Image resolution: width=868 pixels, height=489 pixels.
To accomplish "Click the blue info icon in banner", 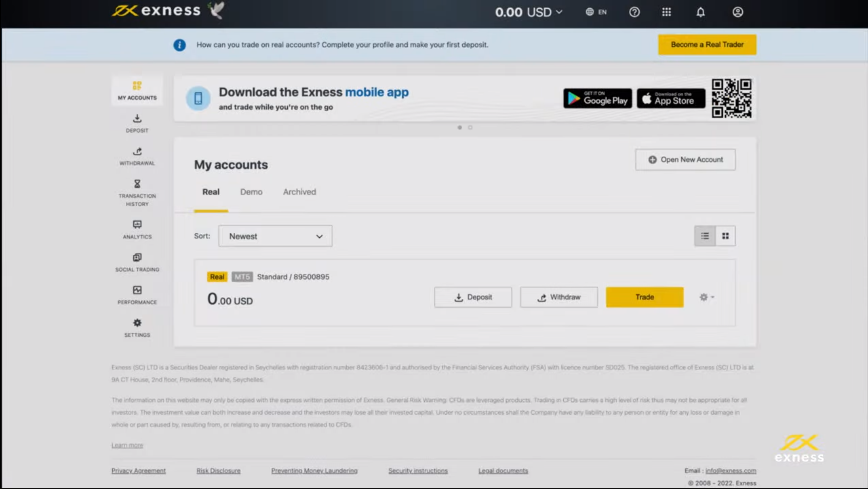I will click(179, 45).
